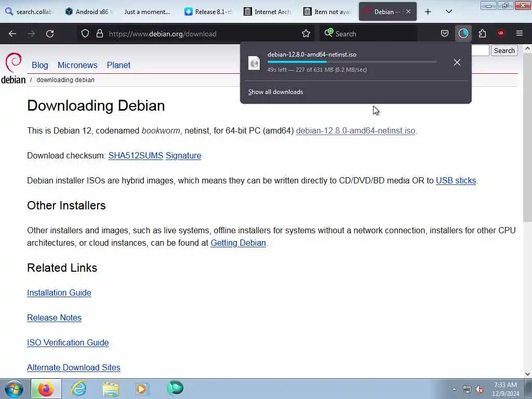This screenshot has height=399, width=532.
Task: Click the muted volume tray icon
Action: click(480, 390)
